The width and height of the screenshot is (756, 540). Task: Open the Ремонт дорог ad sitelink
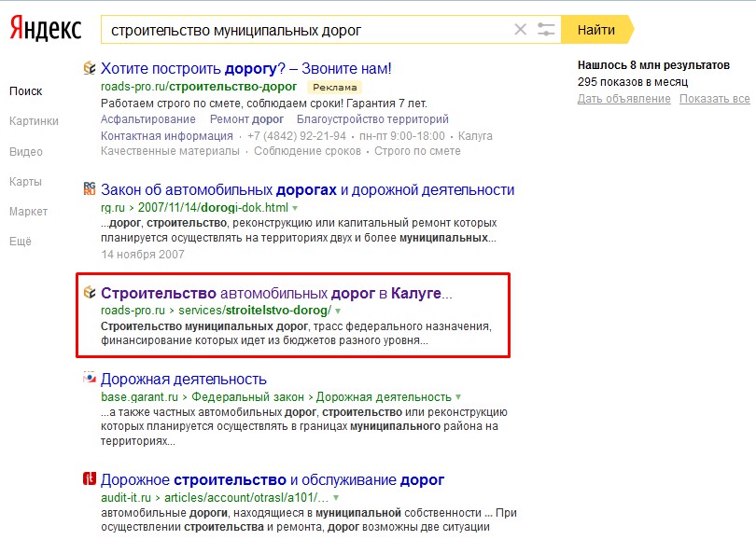246,119
